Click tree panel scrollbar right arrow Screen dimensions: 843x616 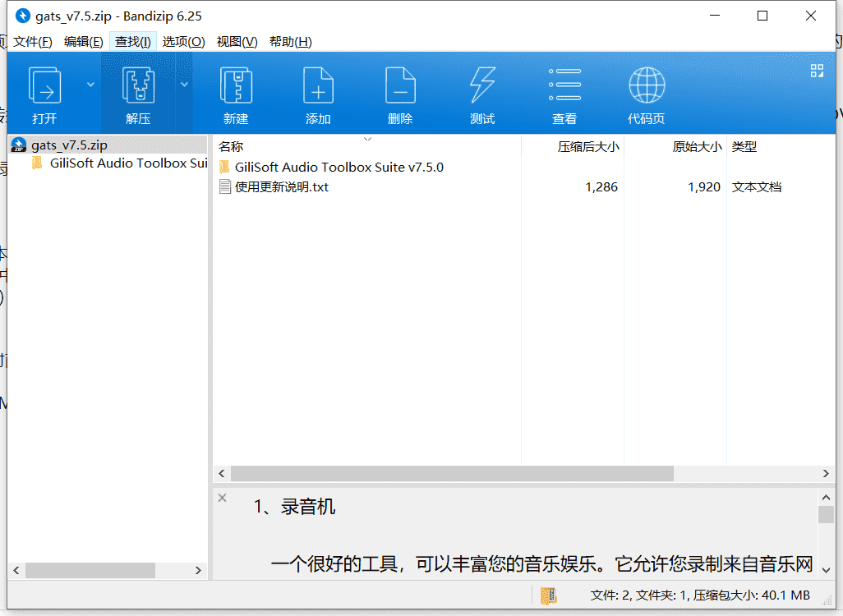pos(198,570)
